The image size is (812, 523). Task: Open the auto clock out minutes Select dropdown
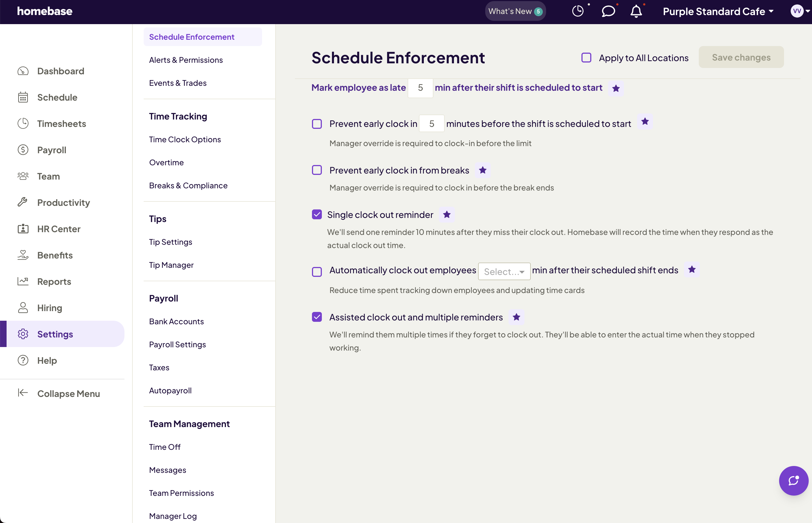point(504,271)
